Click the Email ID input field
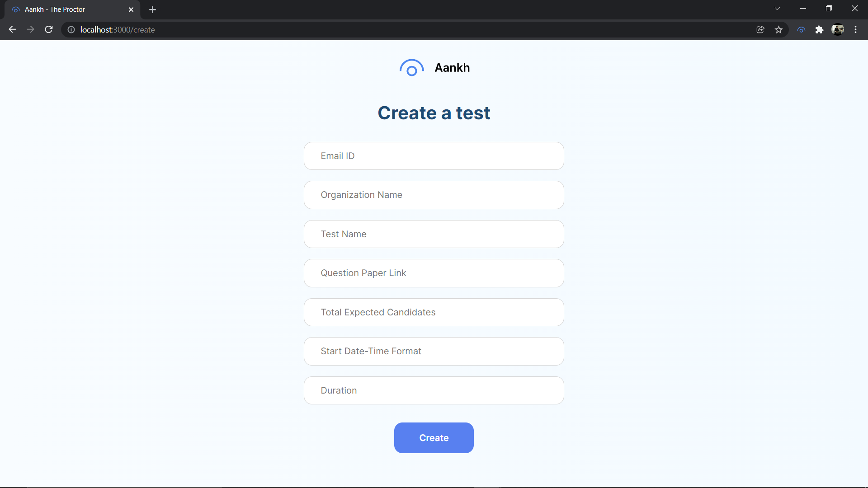The width and height of the screenshot is (868, 488). [x=434, y=155]
